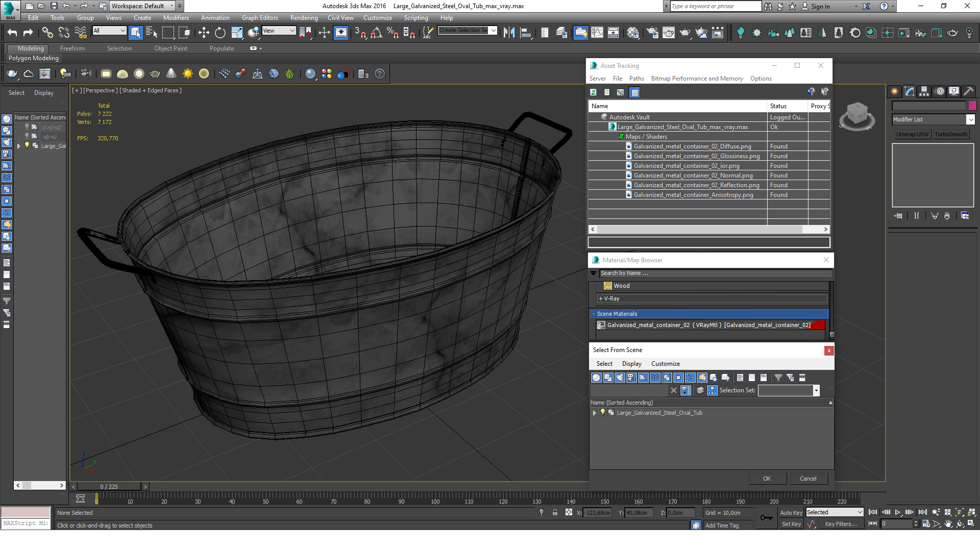Click the Select by Name icon
The image size is (980, 551).
(152, 33)
